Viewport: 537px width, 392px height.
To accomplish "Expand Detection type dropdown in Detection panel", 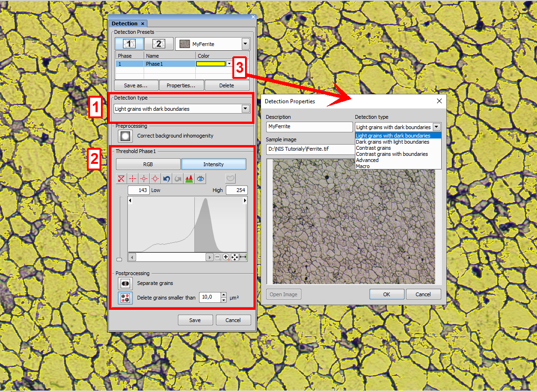I will pos(245,108).
